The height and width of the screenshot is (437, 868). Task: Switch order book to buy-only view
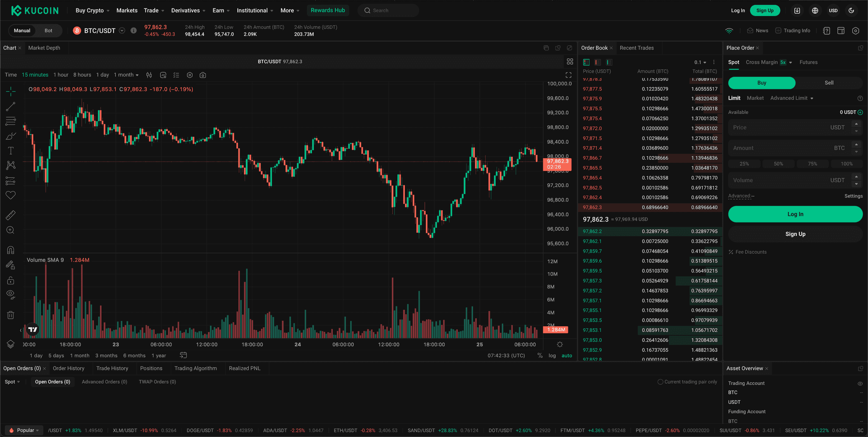coord(609,62)
